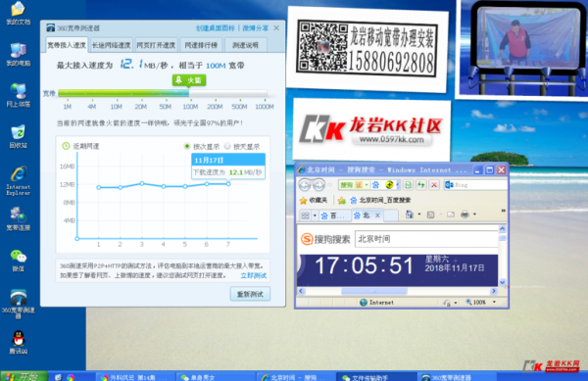Click the IE Quick Tabs grid icon

305,215
